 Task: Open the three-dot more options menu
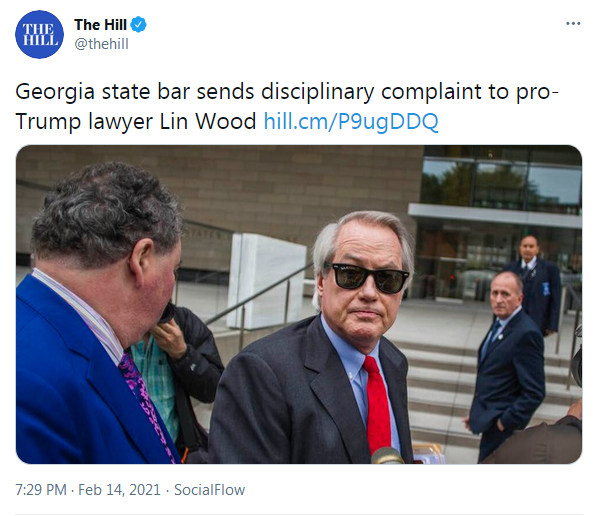[573, 24]
